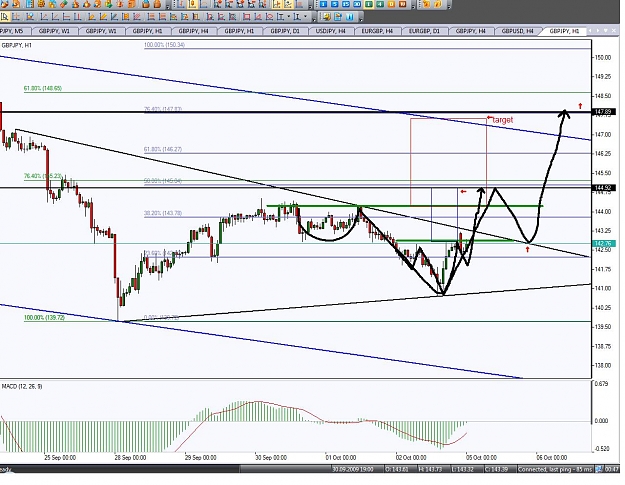This screenshot has height=485, width=625.
Task: Open the GBPJPY, M5 chart tab
Action: tap(12, 31)
